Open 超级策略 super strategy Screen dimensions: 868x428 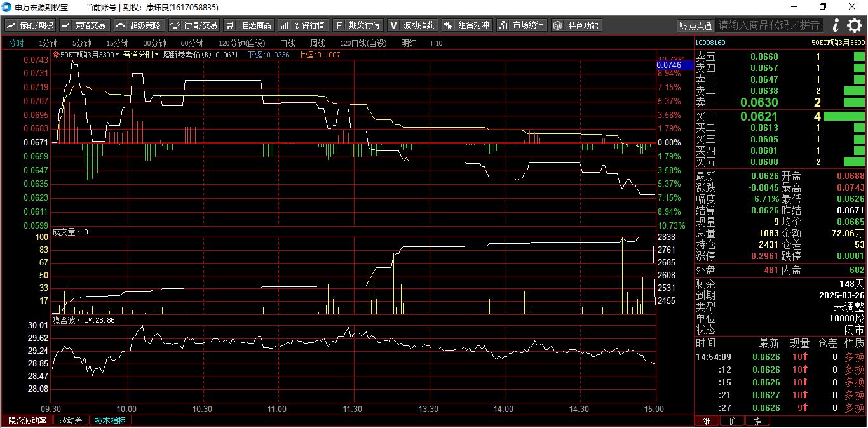coord(139,25)
